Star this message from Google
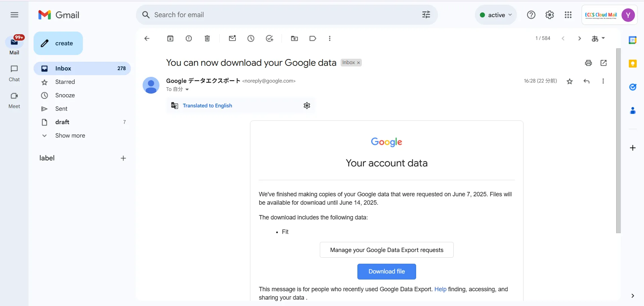This screenshot has width=644, height=306. [569, 81]
